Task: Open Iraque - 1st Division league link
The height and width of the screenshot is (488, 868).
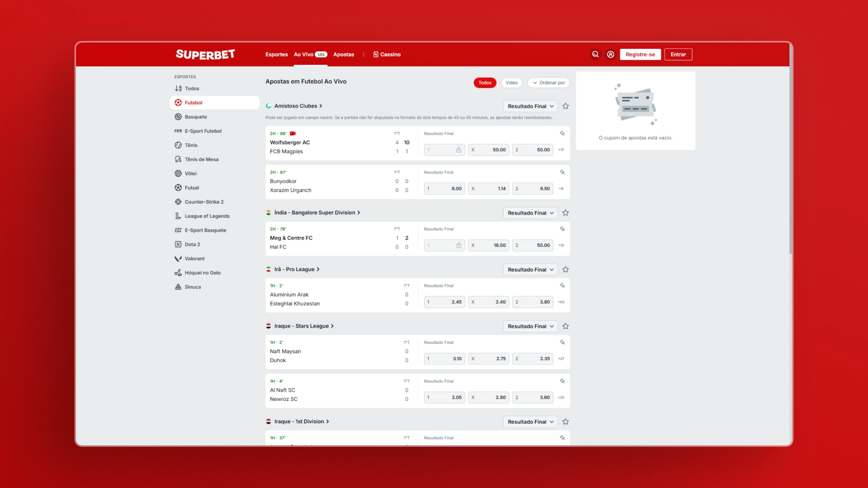Action: click(x=302, y=422)
